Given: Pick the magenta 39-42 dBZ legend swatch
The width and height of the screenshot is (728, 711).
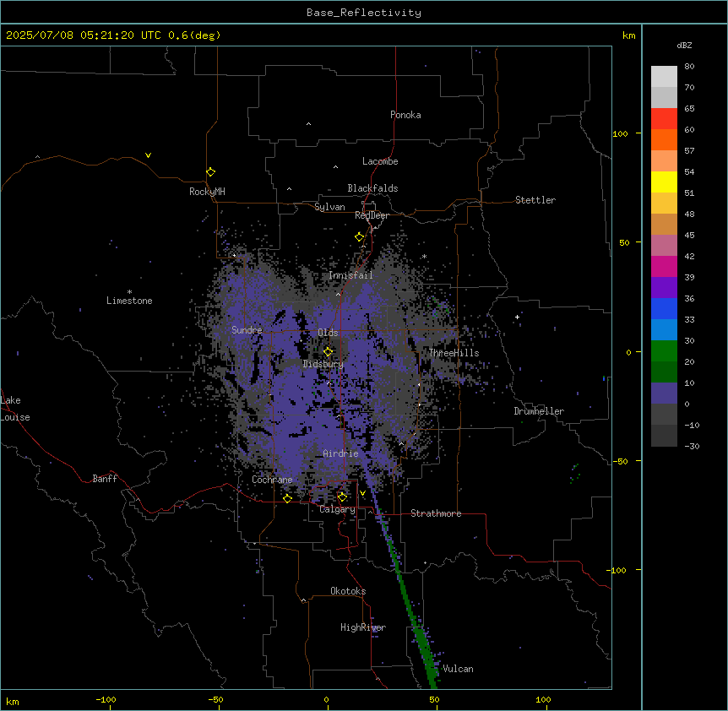Looking at the screenshot, I should pyautogui.click(x=664, y=266).
